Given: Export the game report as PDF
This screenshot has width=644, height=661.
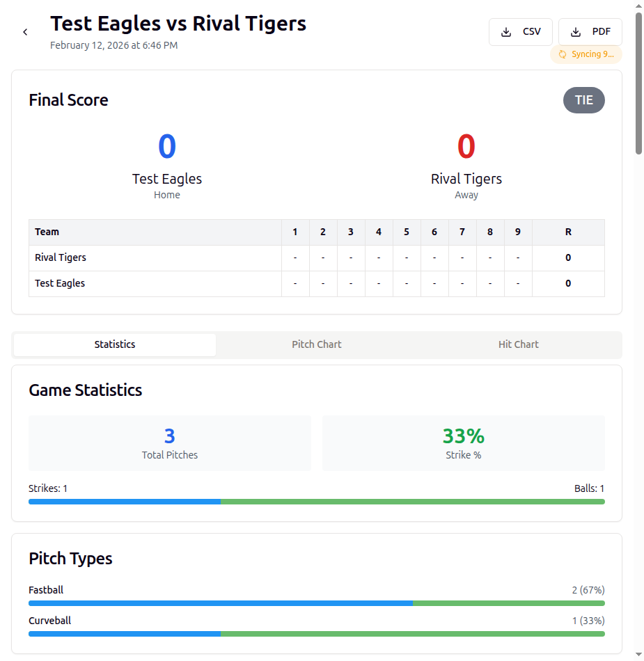Looking at the screenshot, I should tap(590, 31).
